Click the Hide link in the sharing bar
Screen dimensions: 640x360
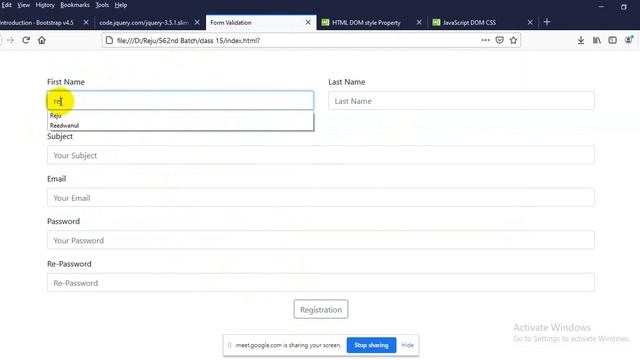pyautogui.click(x=407, y=345)
